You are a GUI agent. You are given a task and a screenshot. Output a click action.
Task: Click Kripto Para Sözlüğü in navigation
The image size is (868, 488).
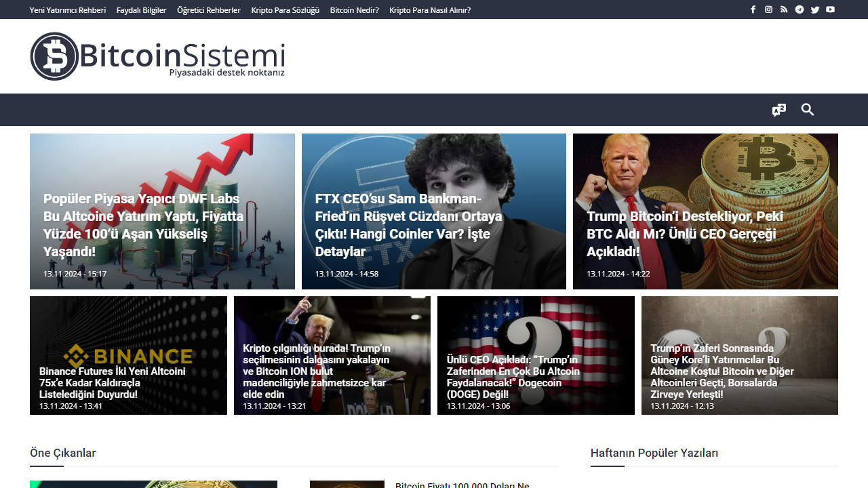pos(285,9)
